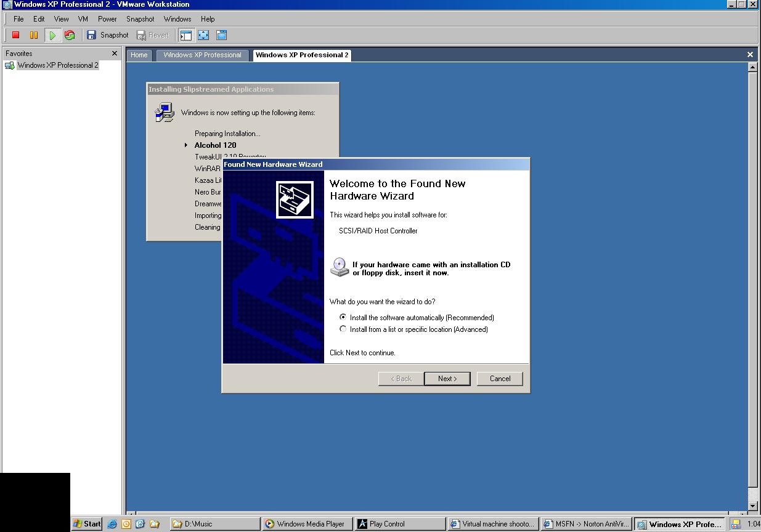Switch to Play Control in taskbar

pos(401,524)
